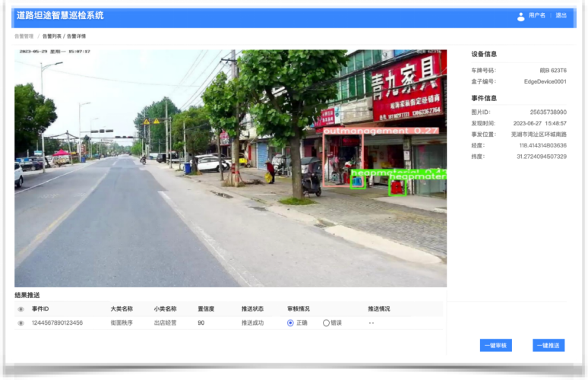Click license plate value 皖B 623T6

(553, 71)
